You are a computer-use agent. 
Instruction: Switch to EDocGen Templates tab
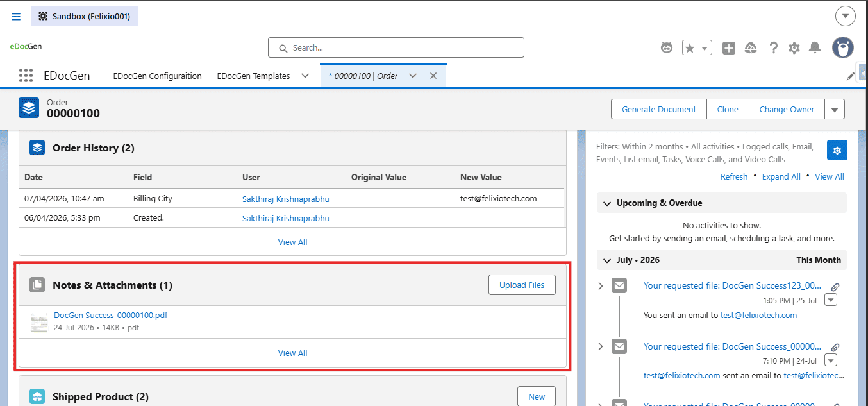point(253,76)
